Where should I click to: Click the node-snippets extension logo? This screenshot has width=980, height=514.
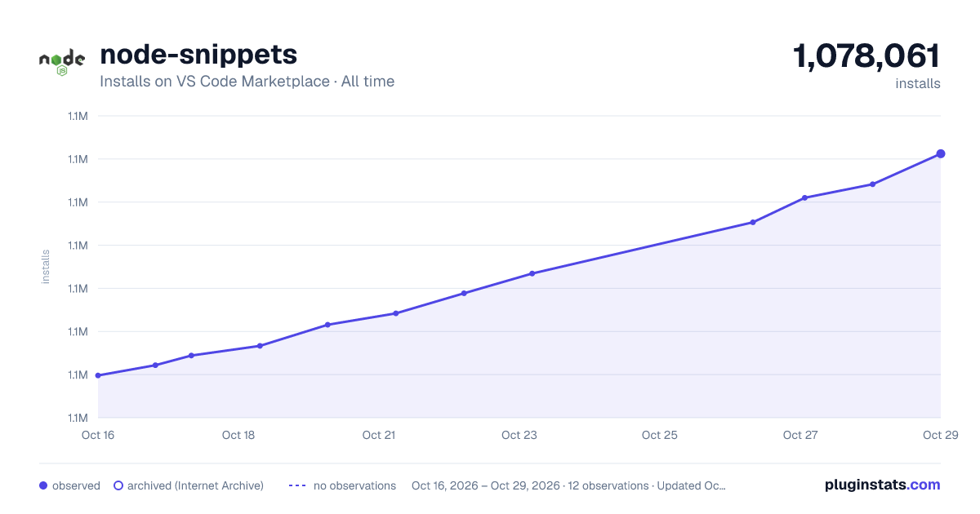point(62,62)
